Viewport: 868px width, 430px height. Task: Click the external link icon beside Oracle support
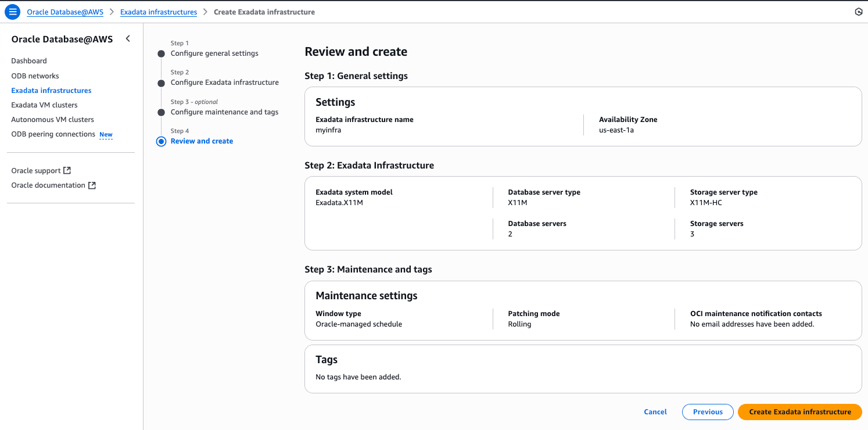click(x=67, y=170)
